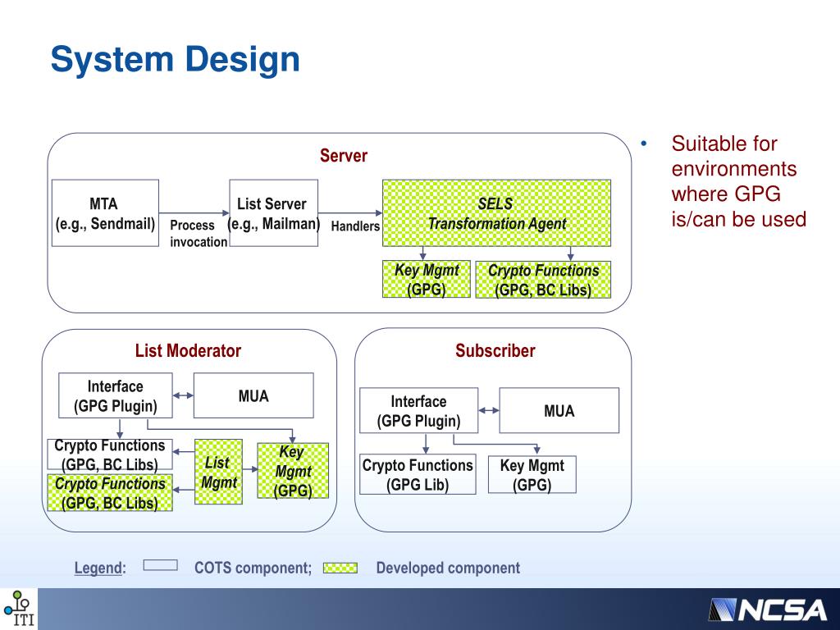840x630 pixels.
Task: Click the green Developed component legend swatch
Action: (x=340, y=568)
